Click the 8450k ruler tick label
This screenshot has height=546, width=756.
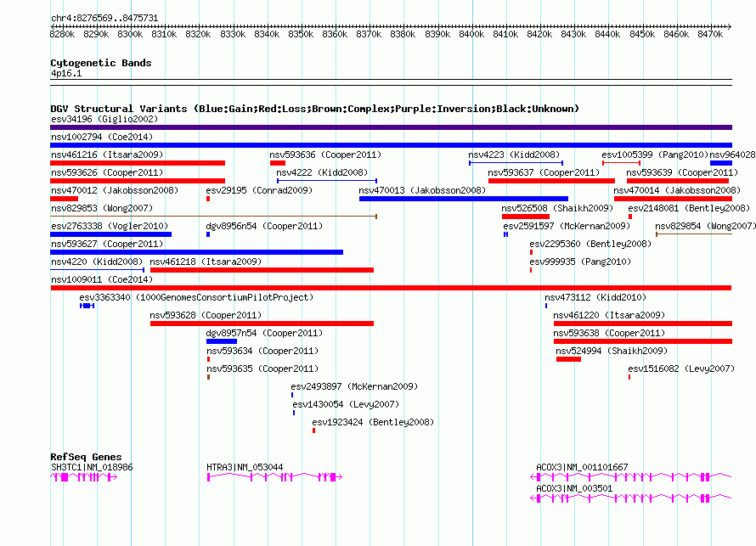[642, 34]
